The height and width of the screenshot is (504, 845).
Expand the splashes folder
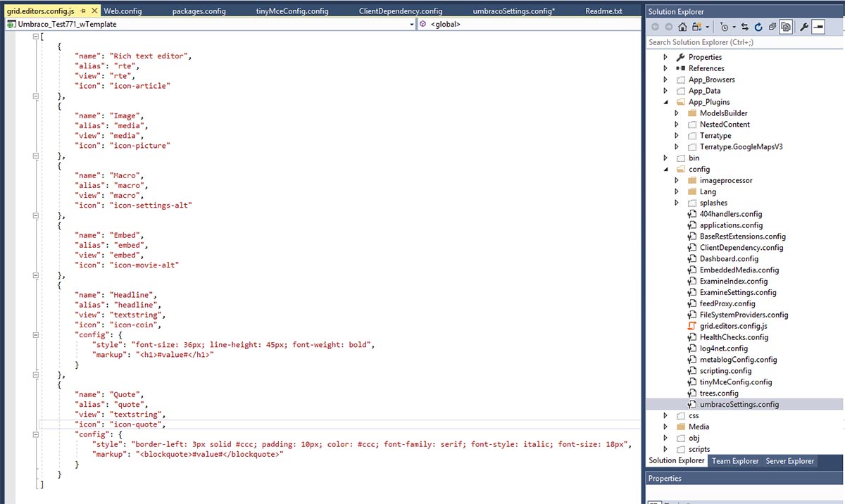tap(677, 203)
